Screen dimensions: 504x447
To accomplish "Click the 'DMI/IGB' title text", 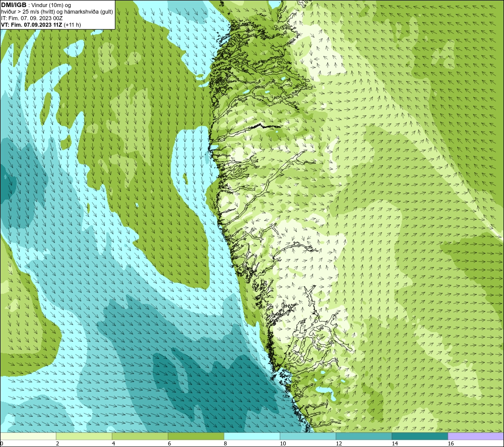I will (x=14, y=5).
